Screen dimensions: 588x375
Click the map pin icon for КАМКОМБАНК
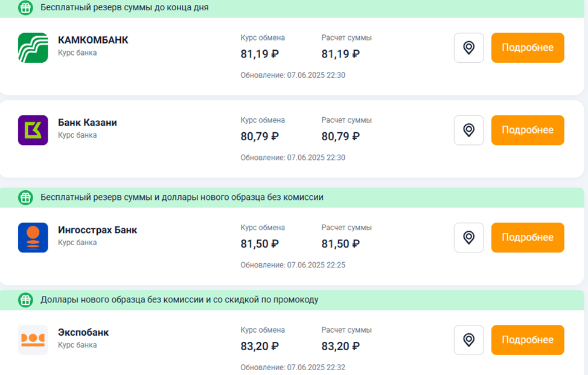[x=468, y=48]
